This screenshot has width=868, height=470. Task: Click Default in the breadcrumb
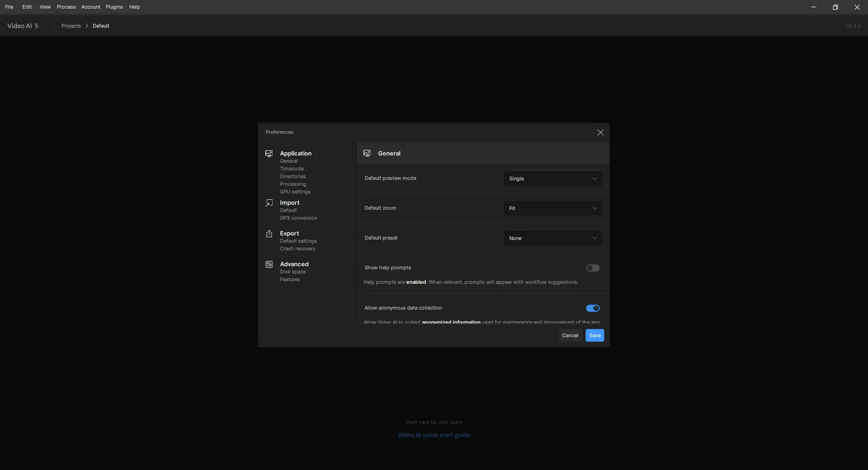coord(101,26)
